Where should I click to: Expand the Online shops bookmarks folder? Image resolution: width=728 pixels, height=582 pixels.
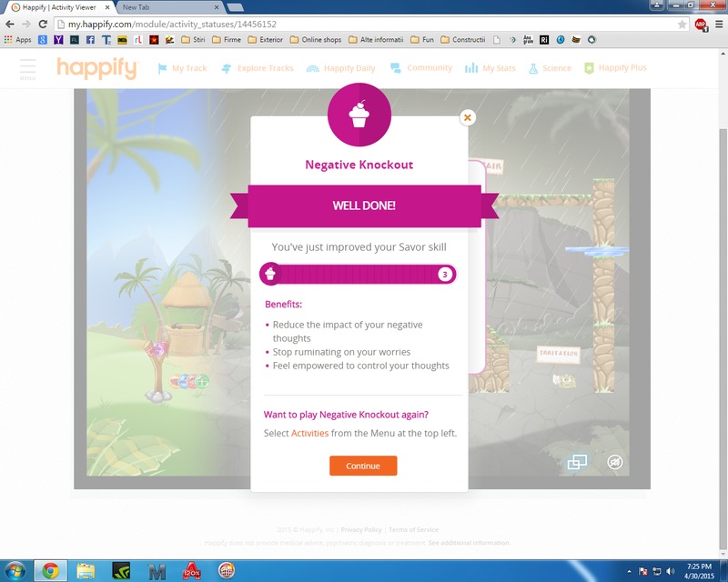(x=316, y=40)
